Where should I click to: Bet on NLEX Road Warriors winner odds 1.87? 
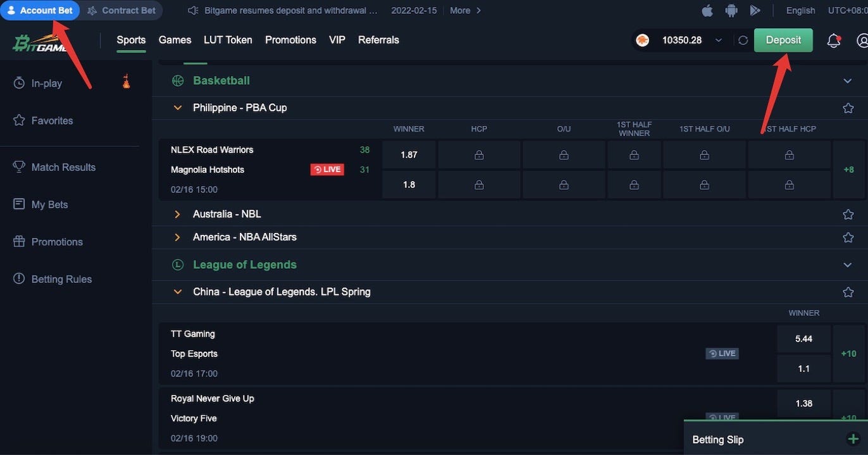(x=409, y=154)
